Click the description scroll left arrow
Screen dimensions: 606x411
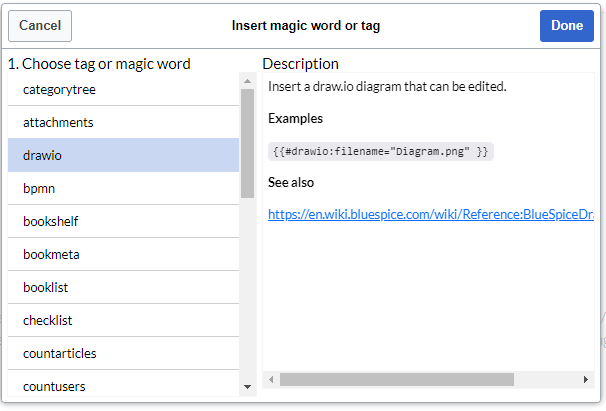tap(271, 379)
